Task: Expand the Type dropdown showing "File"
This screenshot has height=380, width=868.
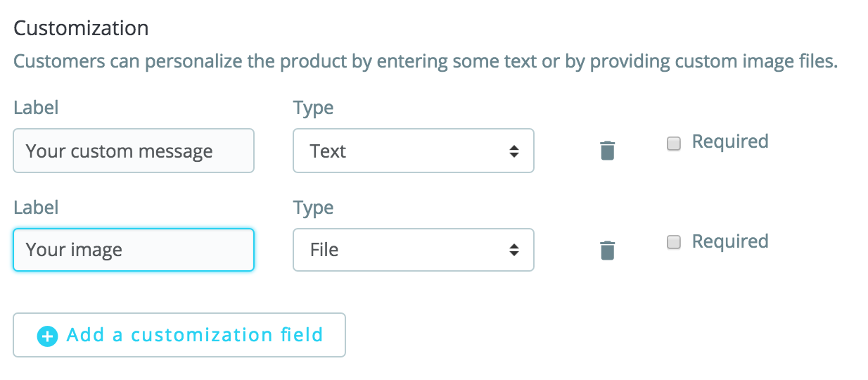Action: [x=413, y=250]
